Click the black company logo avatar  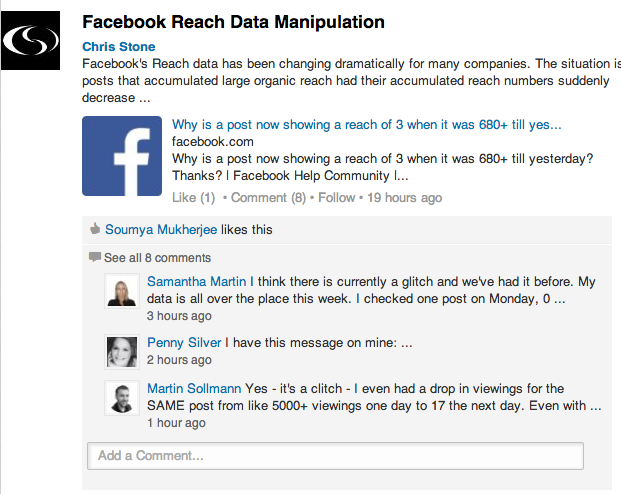tap(30, 40)
